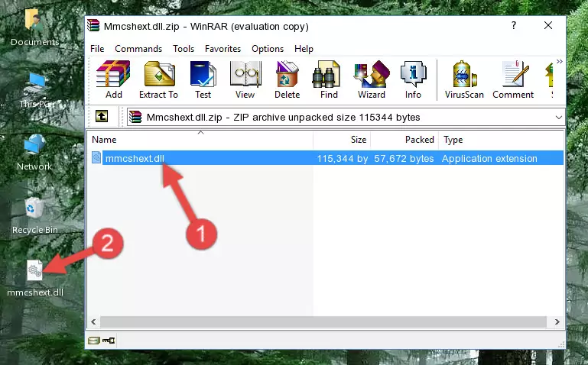The height and width of the screenshot is (365, 588).
Task: Open the Favorites menu
Action: (x=223, y=49)
